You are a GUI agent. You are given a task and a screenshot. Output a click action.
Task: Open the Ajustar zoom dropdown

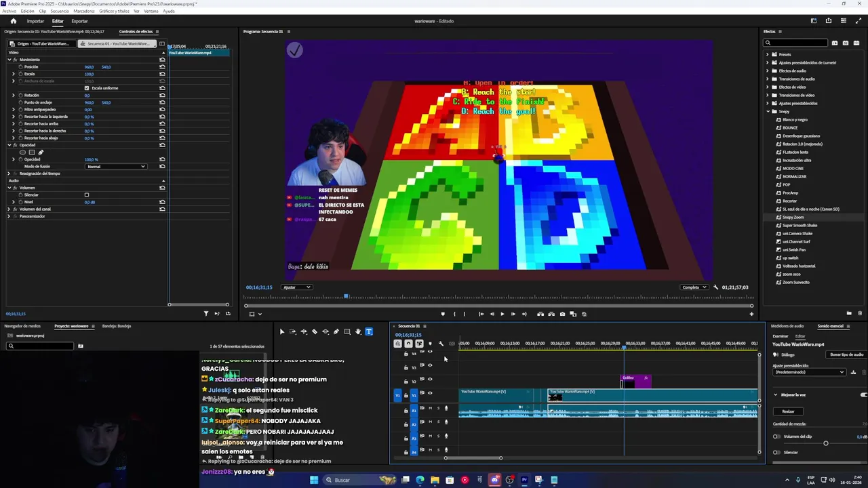click(x=297, y=287)
